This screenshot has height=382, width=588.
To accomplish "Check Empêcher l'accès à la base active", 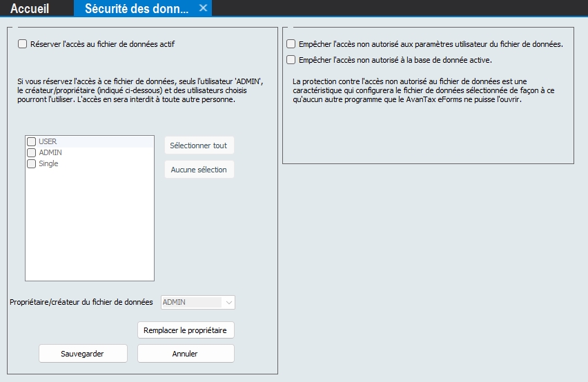I will [x=291, y=60].
